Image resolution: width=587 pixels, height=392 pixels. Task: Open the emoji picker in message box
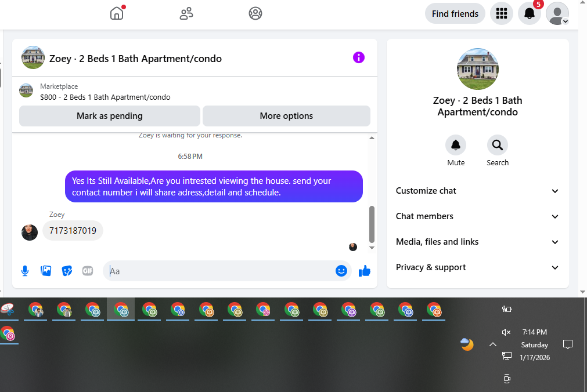341,271
